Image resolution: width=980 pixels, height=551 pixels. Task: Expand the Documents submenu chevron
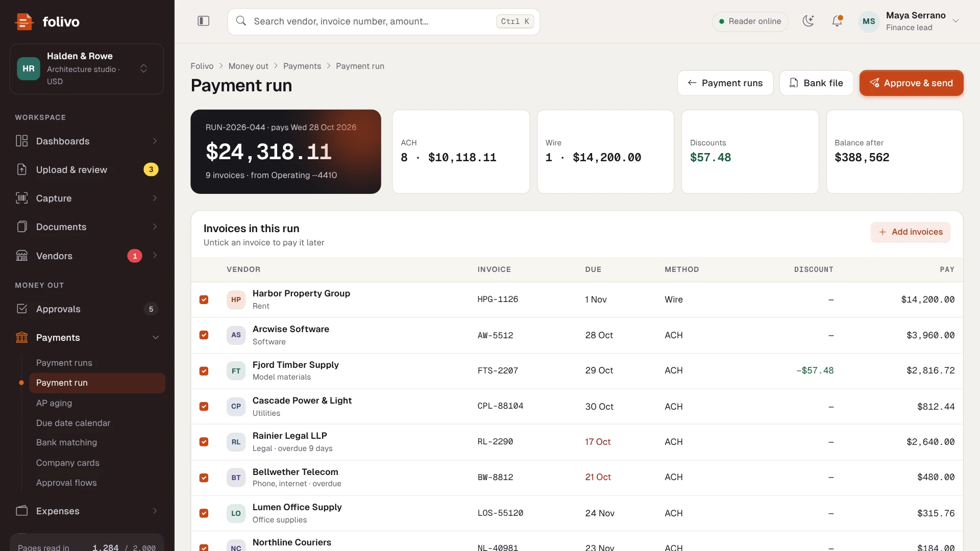(155, 227)
